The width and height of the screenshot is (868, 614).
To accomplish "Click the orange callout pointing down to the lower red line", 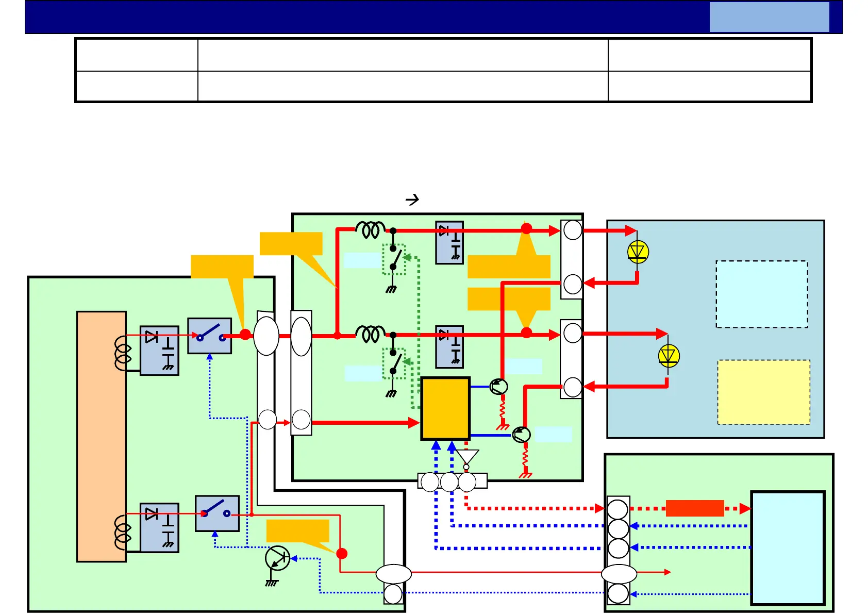I will pos(509,300).
